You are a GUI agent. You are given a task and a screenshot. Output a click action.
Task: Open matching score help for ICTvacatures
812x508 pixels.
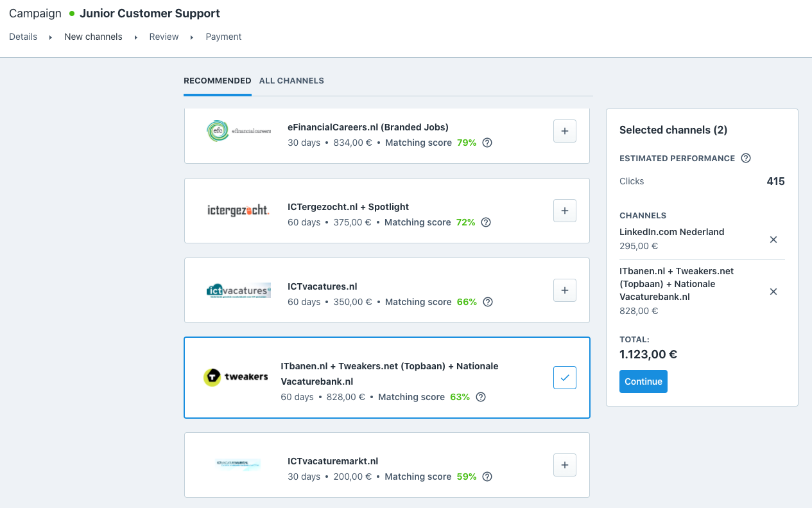(x=488, y=302)
